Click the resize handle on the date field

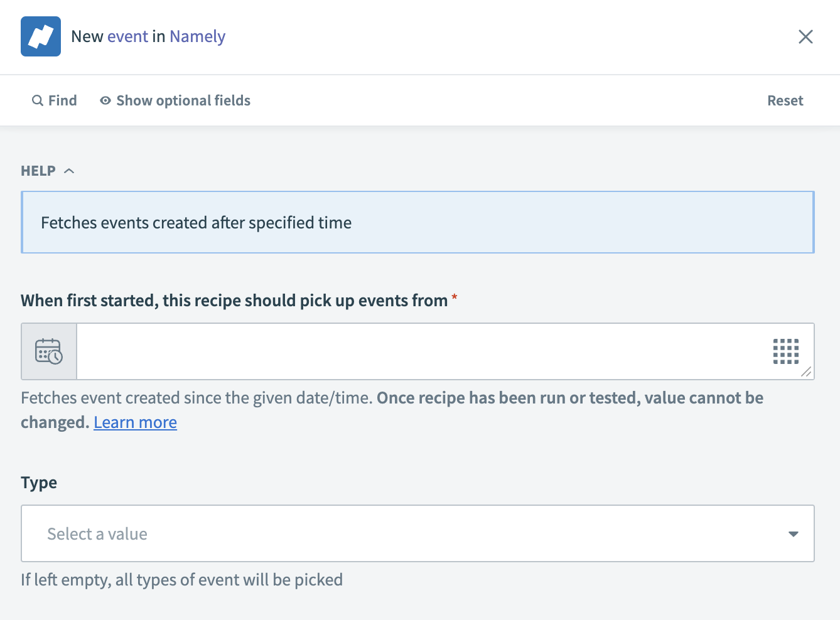pos(806,372)
